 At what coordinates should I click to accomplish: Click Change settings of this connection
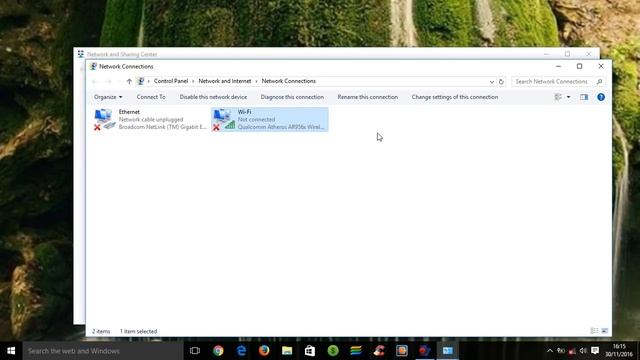[455, 97]
